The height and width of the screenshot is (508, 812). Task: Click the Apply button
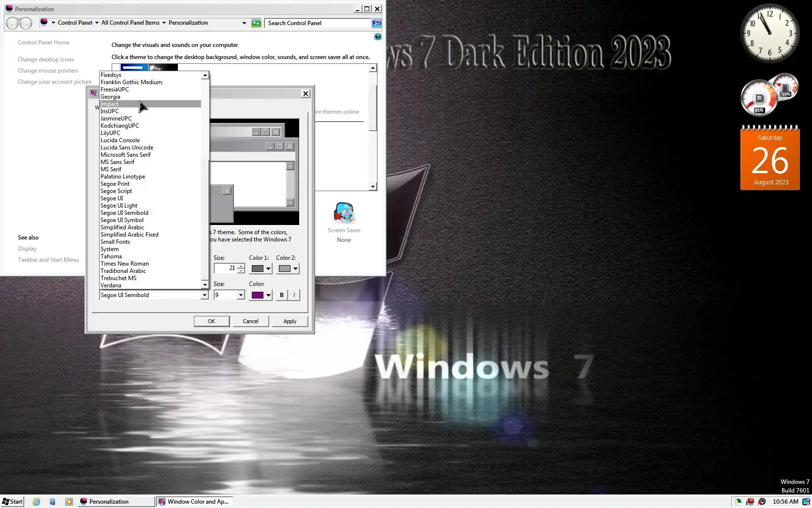[290, 321]
